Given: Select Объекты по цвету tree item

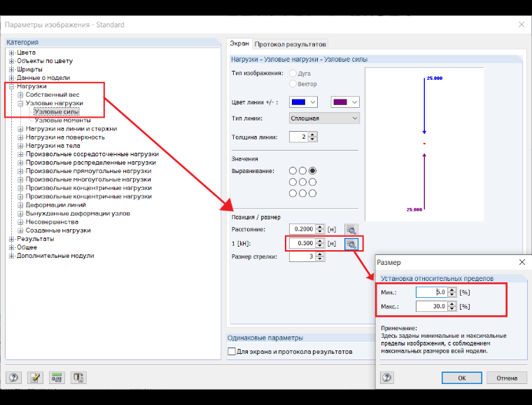Looking at the screenshot, I should pyautogui.click(x=45, y=61).
